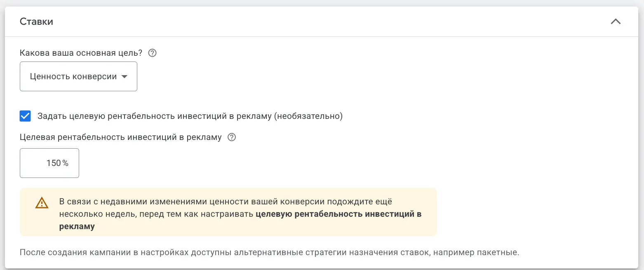Open help icon next to основная цель question
The image size is (644, 270).
tap(153, 53)
